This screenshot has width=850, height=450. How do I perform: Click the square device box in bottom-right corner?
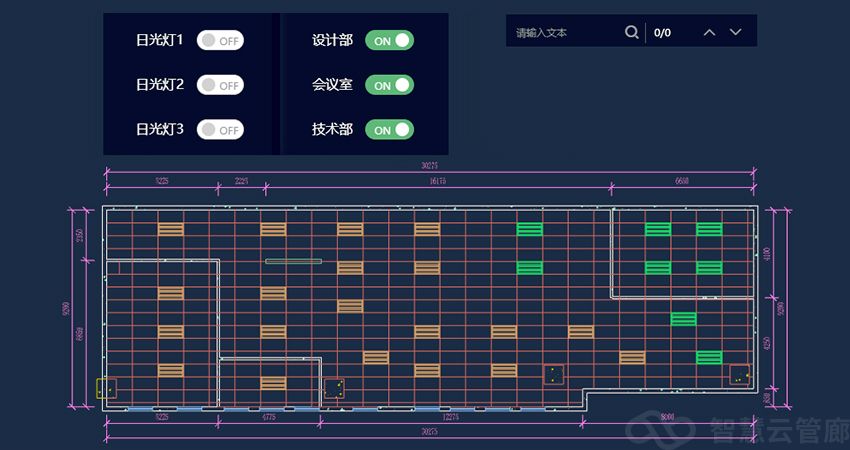click(x=739, y=374)
